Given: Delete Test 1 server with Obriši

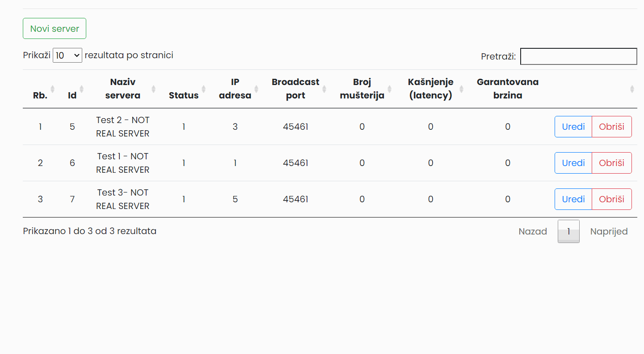Looking at the screenshot, I should click(612, 163).
